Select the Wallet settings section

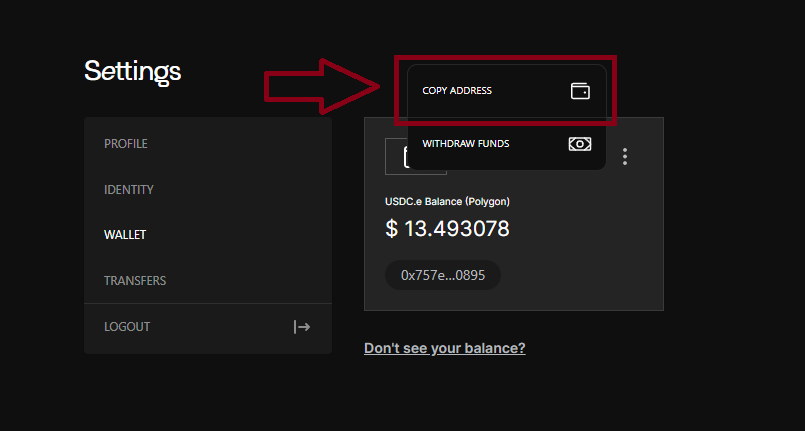(x=208, y=235)
